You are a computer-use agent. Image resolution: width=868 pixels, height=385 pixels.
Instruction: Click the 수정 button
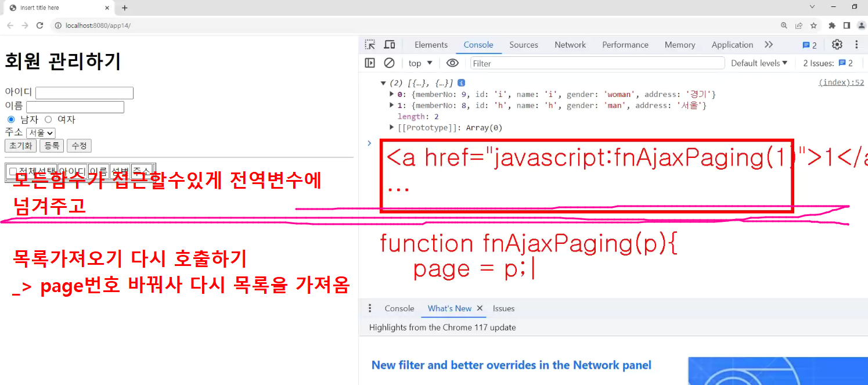click(x=79, y=146)
